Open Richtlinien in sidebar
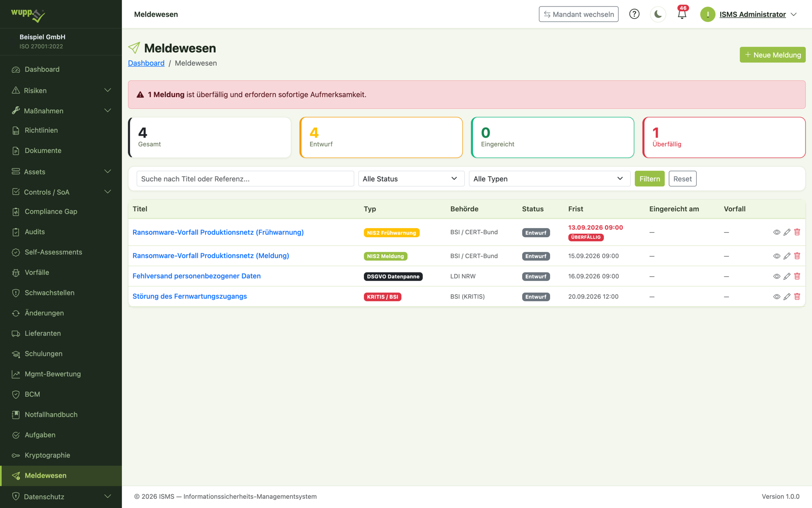This screenshot has height=508, width=812. 61,130
